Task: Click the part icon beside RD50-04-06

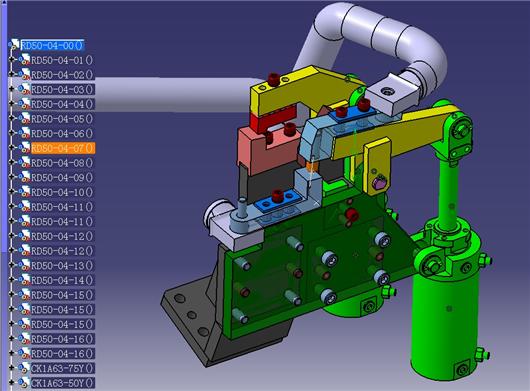Action: pyautogui.click(x=24, y=133)
